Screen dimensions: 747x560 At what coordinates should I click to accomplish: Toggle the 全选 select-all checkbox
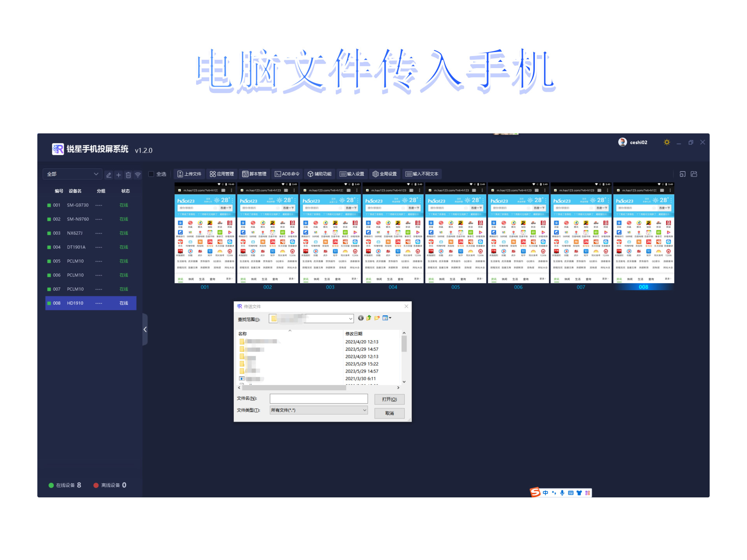151,174
